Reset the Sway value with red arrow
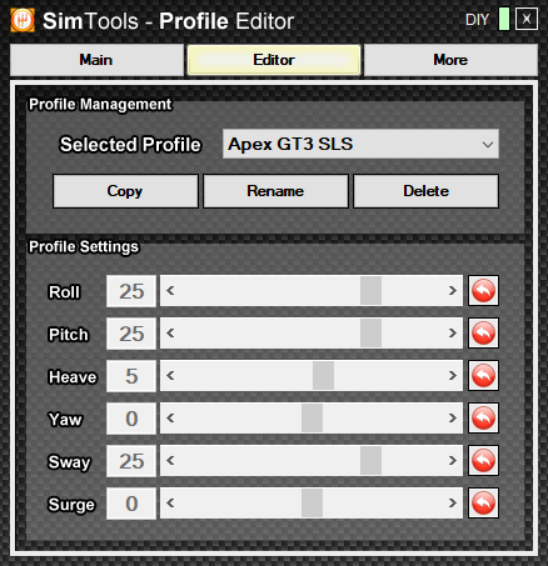The width and height of the screenshot is (548, 566). (x=483, y=460)
